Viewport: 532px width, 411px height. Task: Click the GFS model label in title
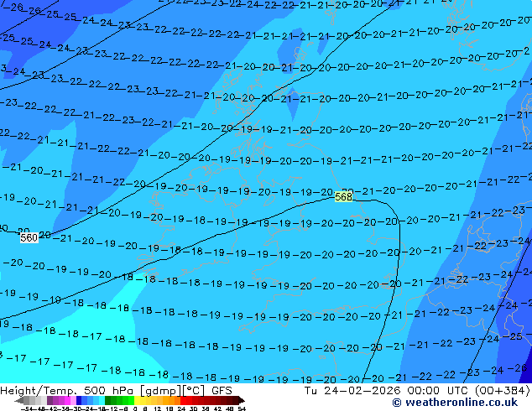click(222, 391)
